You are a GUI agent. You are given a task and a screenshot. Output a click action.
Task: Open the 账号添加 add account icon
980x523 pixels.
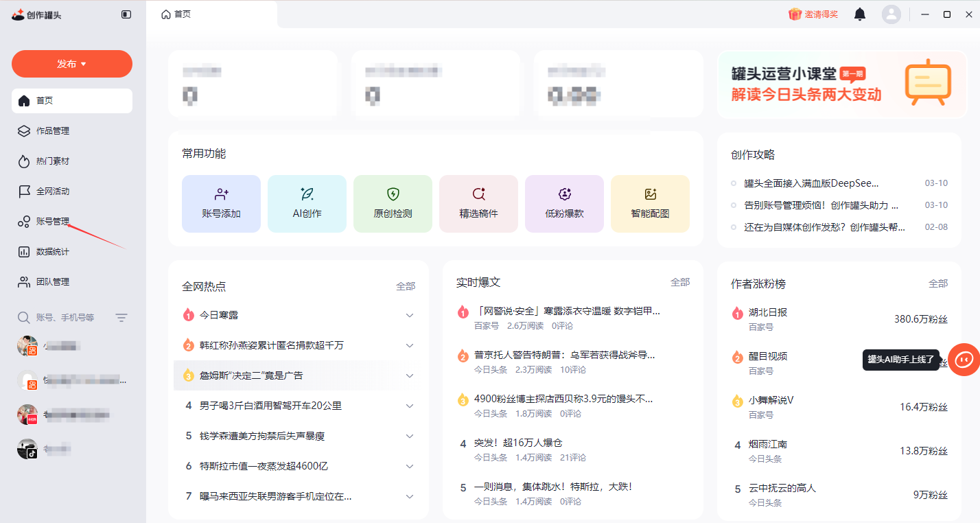pos(221,203)
